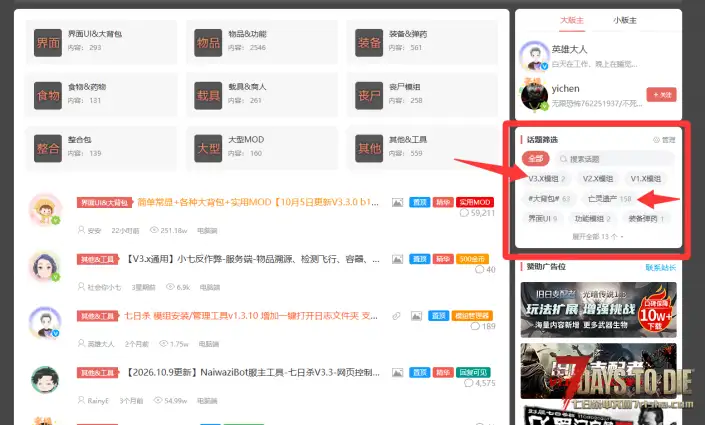
Task: Click 界面UI&大背包 tag on the first post
Action: pyautogui.click(x=105, y=203)
